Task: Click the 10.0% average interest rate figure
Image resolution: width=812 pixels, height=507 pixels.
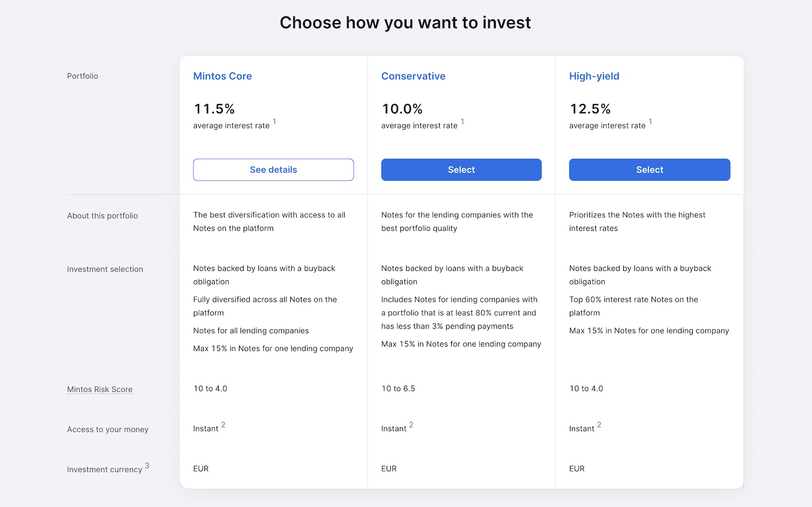Action: (x=402, y=109)
